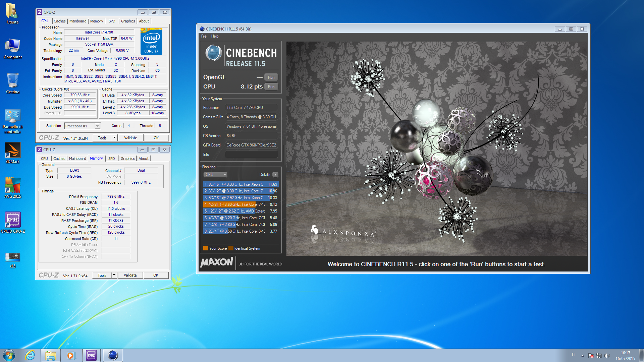This screenshot has height=362, width=644.
Task: Click the IT language indicator
Action: point(574,355)
